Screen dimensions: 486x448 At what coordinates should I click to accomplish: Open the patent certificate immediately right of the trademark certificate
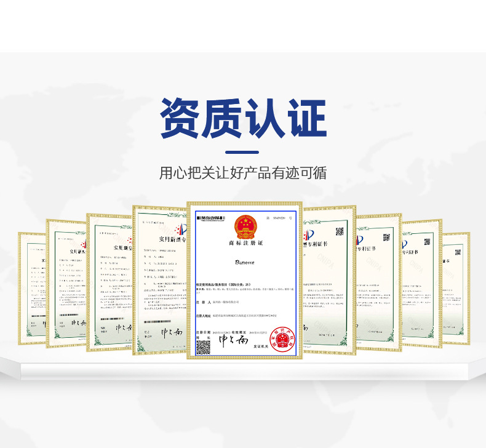coord(329,280)
